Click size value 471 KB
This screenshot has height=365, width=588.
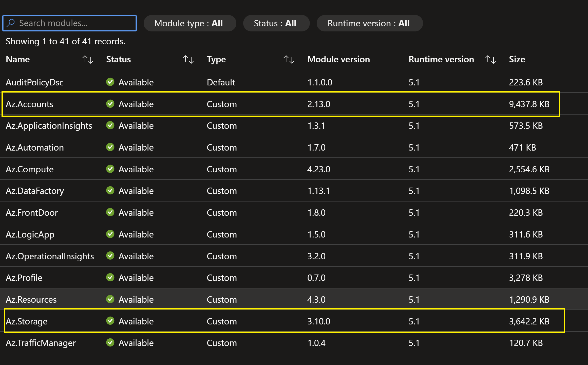[522, 148]
